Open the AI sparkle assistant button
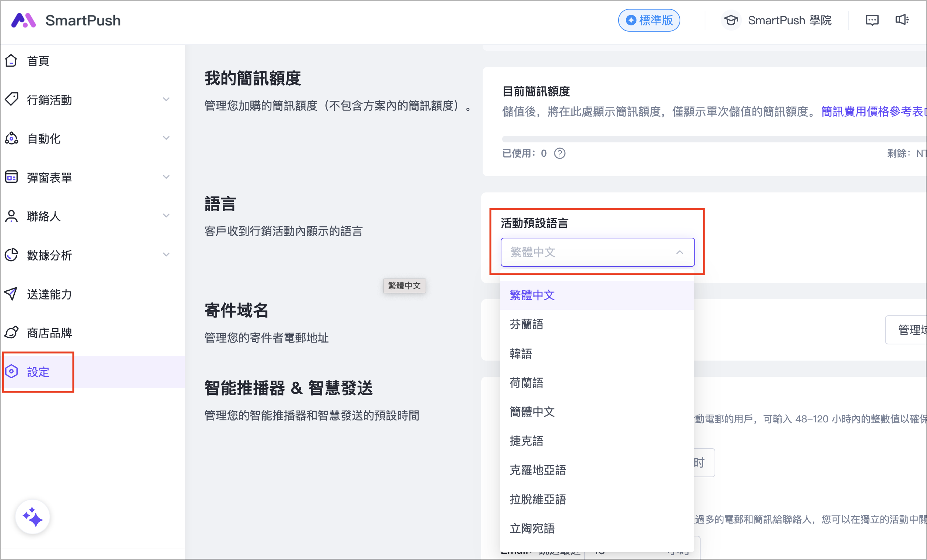This screenshot has height=560, width=927. click(x=32, y=517)
